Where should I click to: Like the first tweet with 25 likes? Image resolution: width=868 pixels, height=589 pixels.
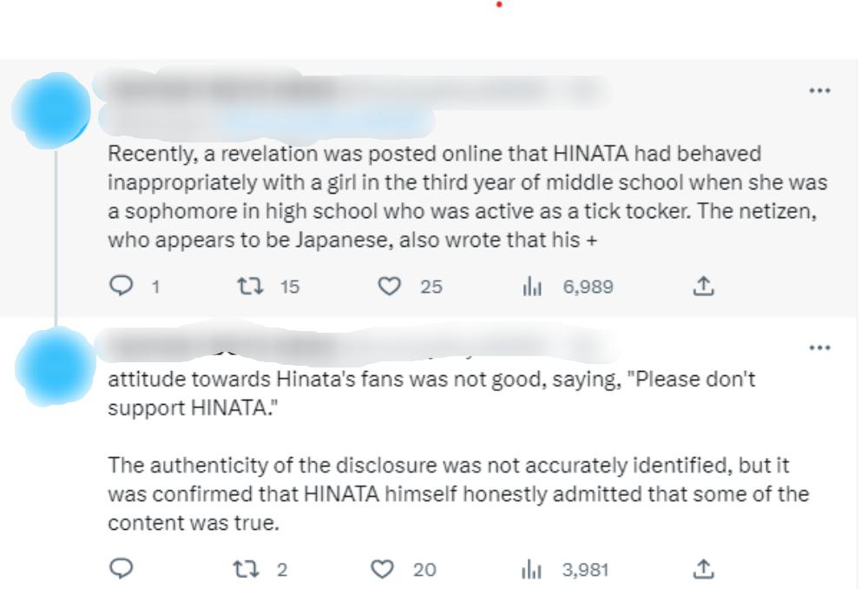389,286
